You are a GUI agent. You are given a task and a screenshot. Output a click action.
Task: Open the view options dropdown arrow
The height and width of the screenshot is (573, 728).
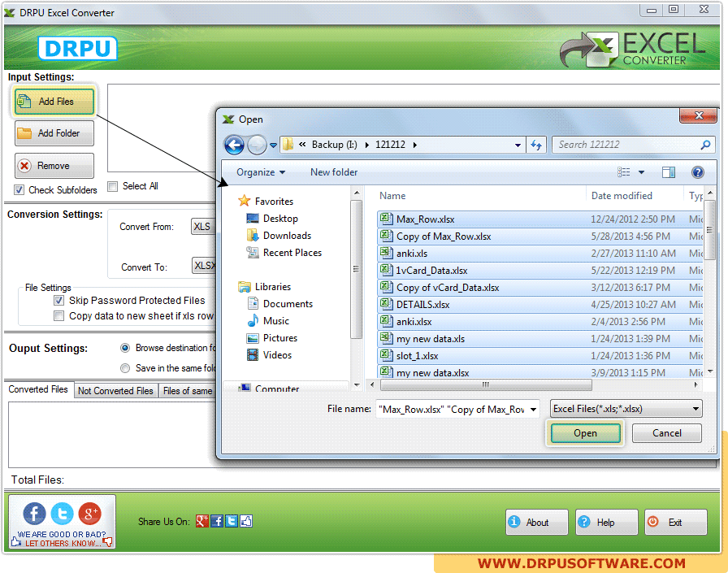642,172
